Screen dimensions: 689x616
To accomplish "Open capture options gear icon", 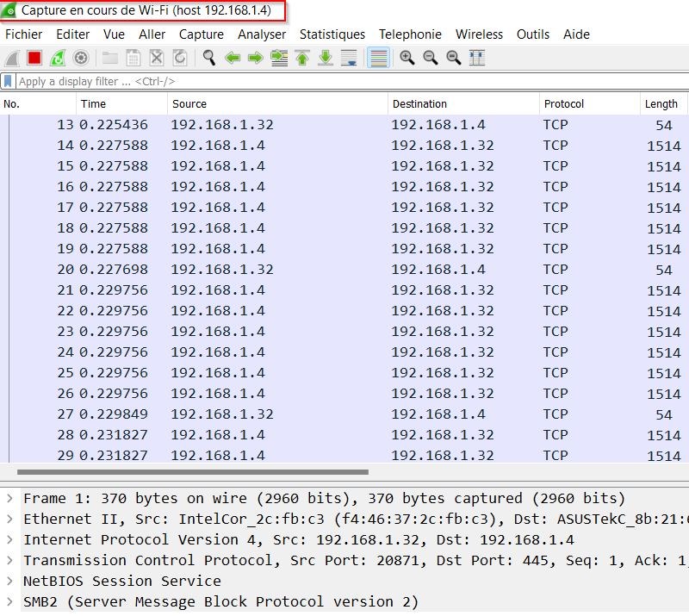I will pos(81,58).
